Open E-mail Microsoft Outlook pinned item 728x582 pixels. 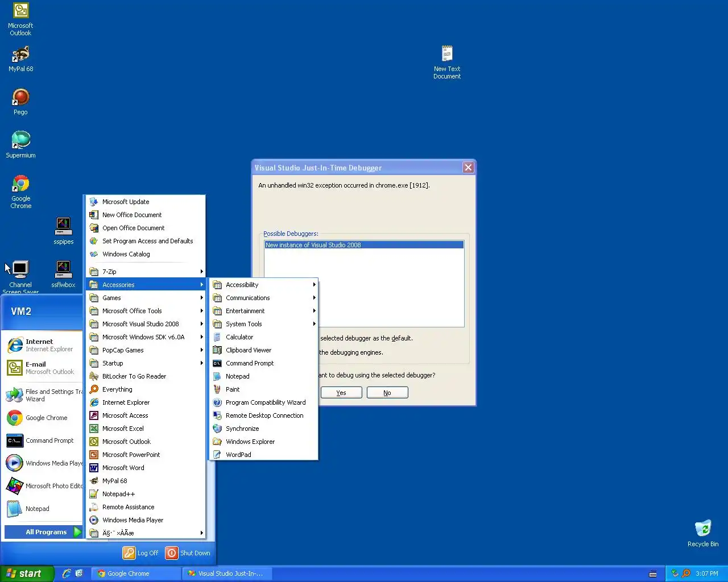[43, 368]
